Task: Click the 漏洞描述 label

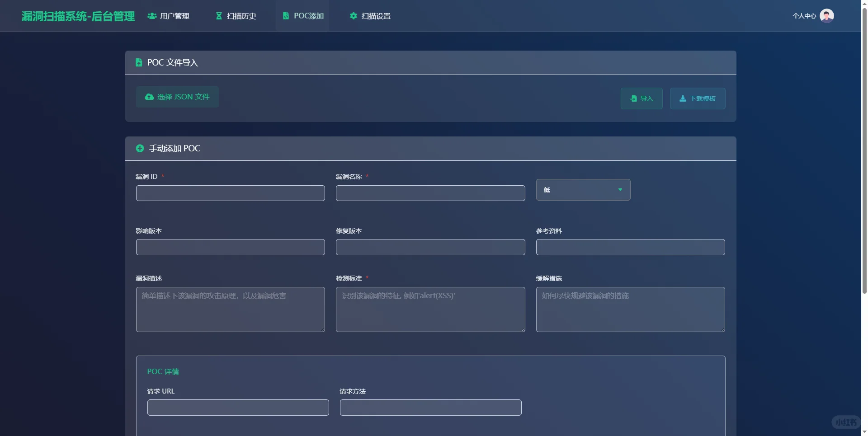Action: 149,278
